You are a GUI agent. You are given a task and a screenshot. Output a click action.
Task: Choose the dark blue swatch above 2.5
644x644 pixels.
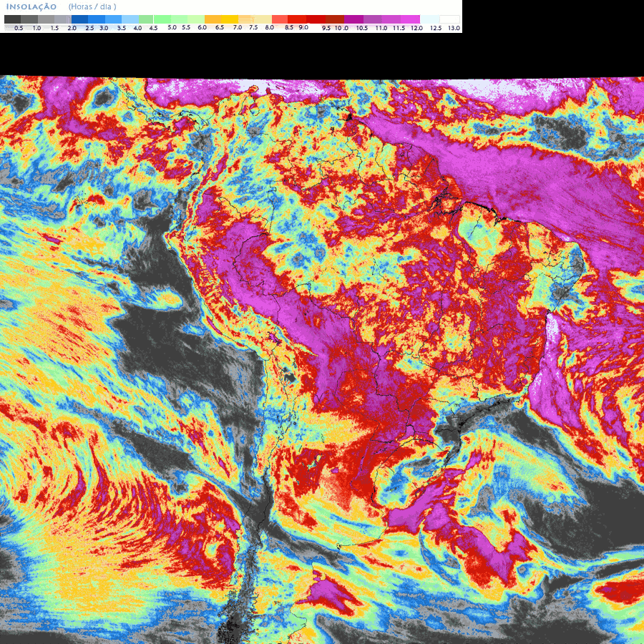[x=79, y=19]
